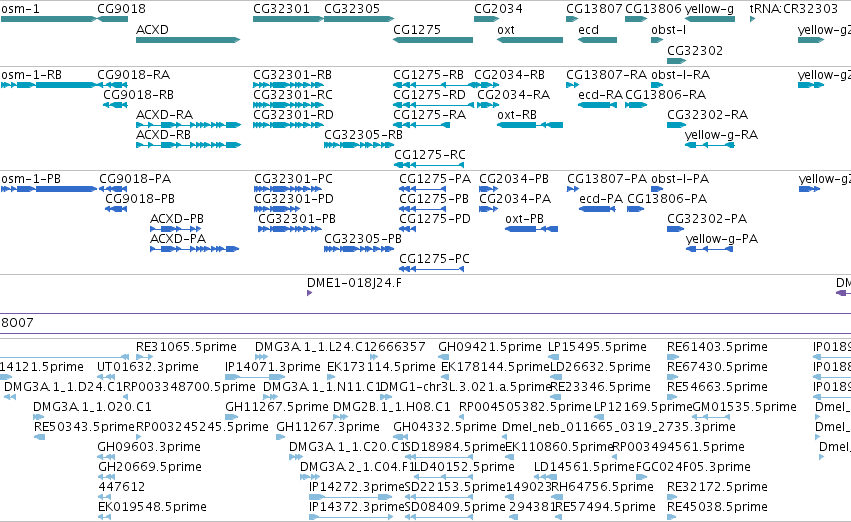Click EST label GH20669.5prime
Image resolution: width=851 pixels, height=522 pixels.
click(x=150, y=467)
